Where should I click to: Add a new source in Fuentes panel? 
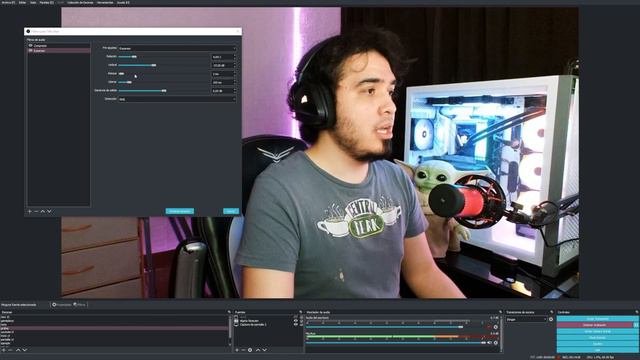point(237,350)
